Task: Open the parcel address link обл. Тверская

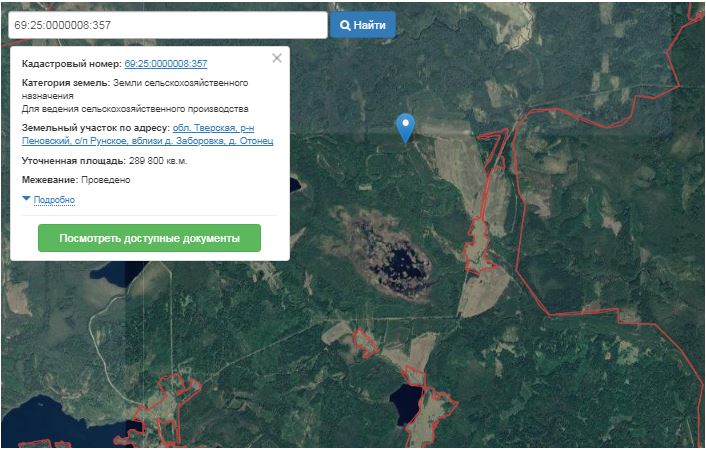Action: tap(148, 134)
